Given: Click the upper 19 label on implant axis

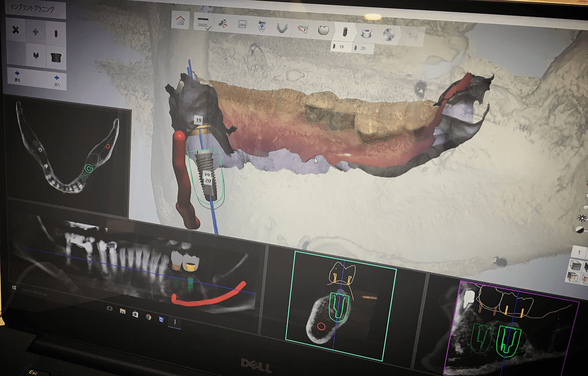Looking at the screenshot, I should click(198, 120).
